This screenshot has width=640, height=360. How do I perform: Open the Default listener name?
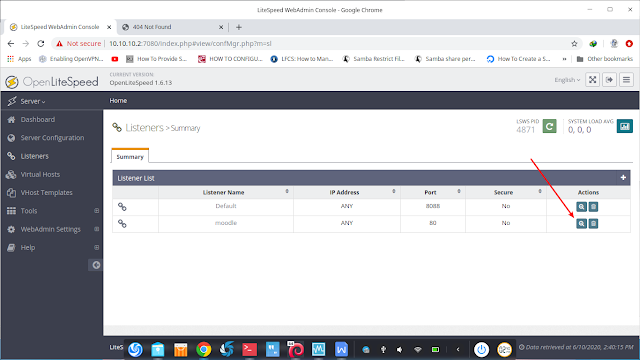tap(226, 206)
